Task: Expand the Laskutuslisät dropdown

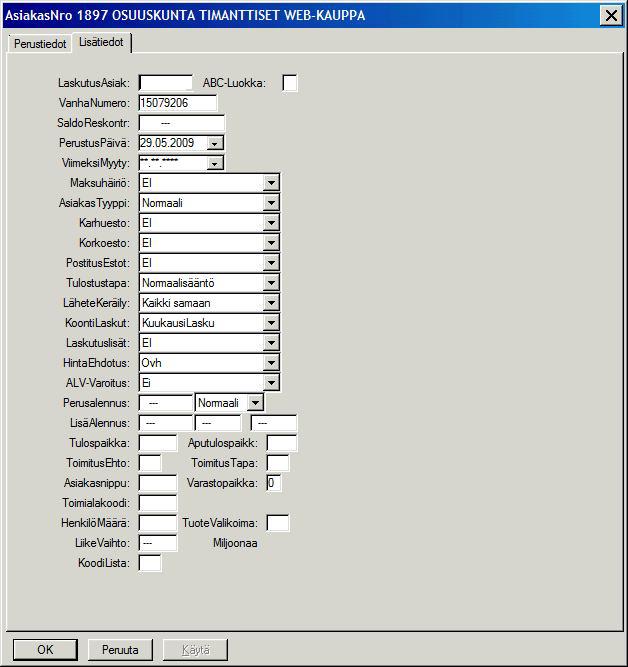Action: point(271,343)
